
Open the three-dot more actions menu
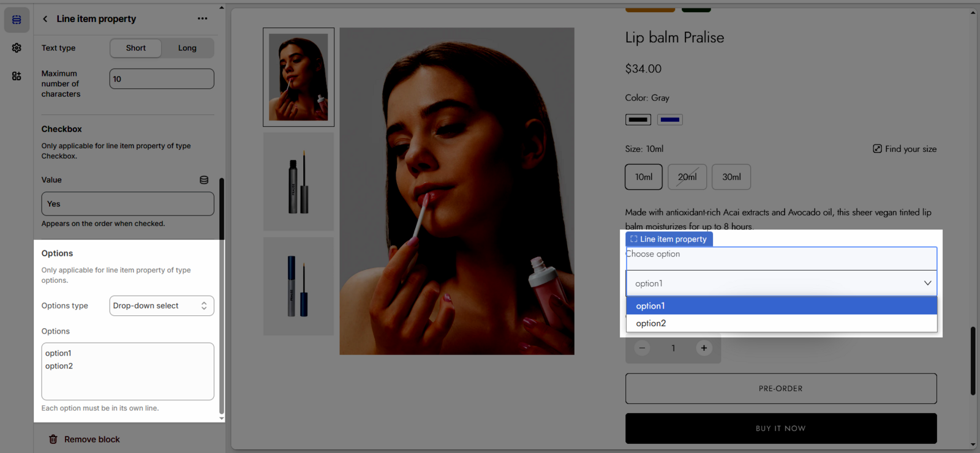click(x=202, y=19)
